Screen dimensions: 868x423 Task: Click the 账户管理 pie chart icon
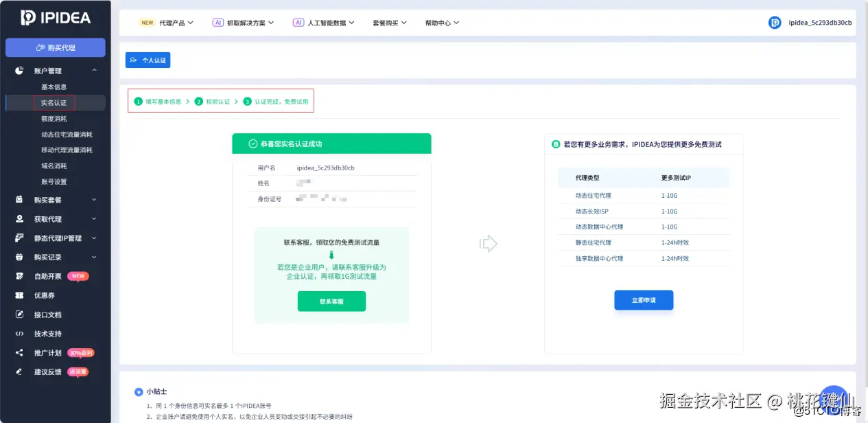pos(19,71)
